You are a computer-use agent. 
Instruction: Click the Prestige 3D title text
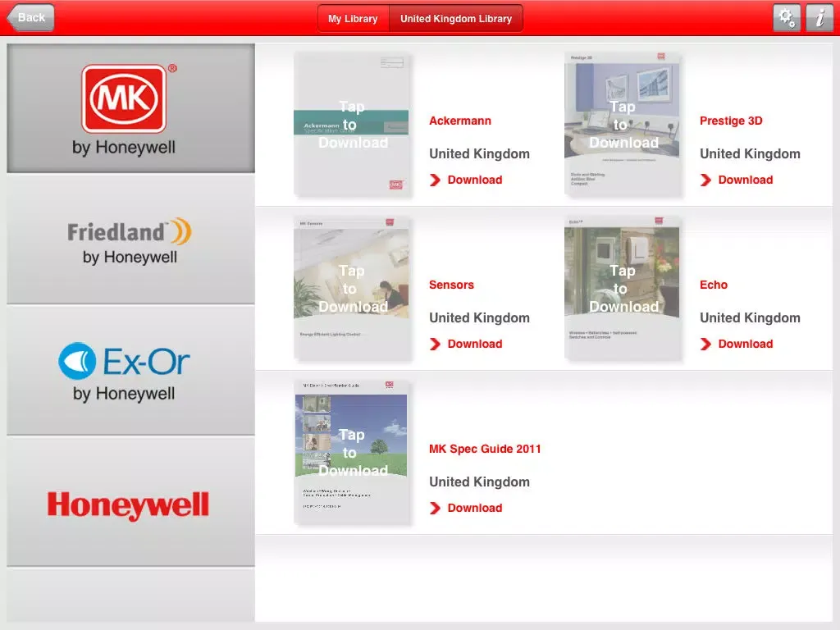pos(731,121)
